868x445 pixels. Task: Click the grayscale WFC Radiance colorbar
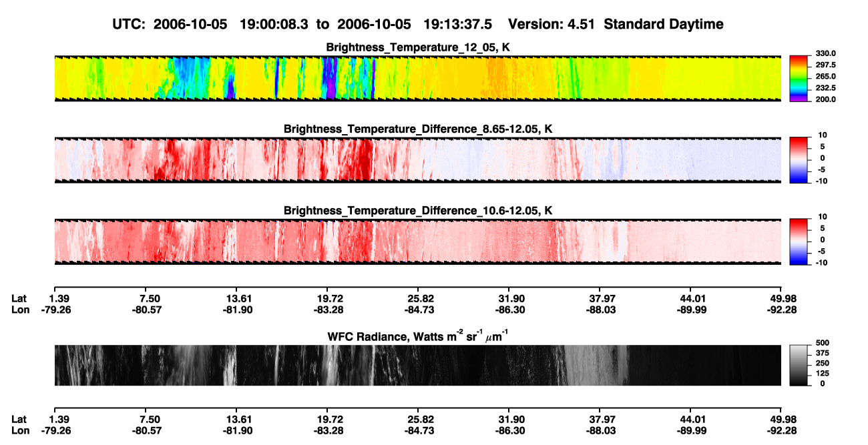[x=799, y=365]
